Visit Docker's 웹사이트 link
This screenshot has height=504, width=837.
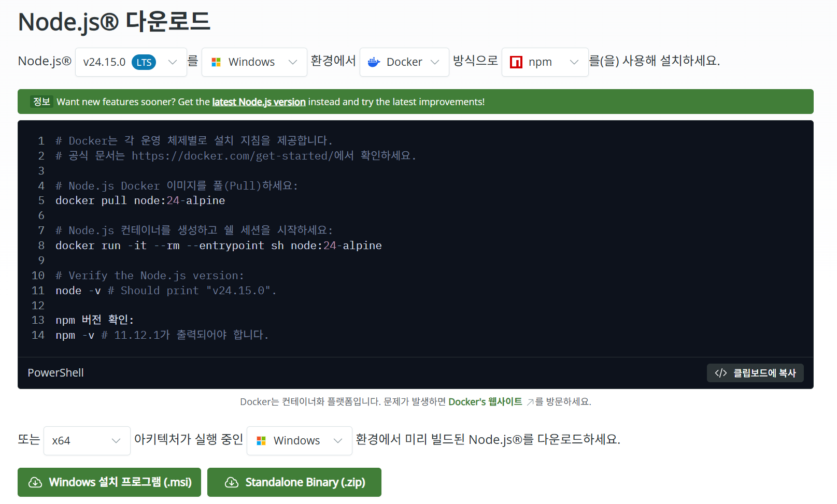click(485, 402)
